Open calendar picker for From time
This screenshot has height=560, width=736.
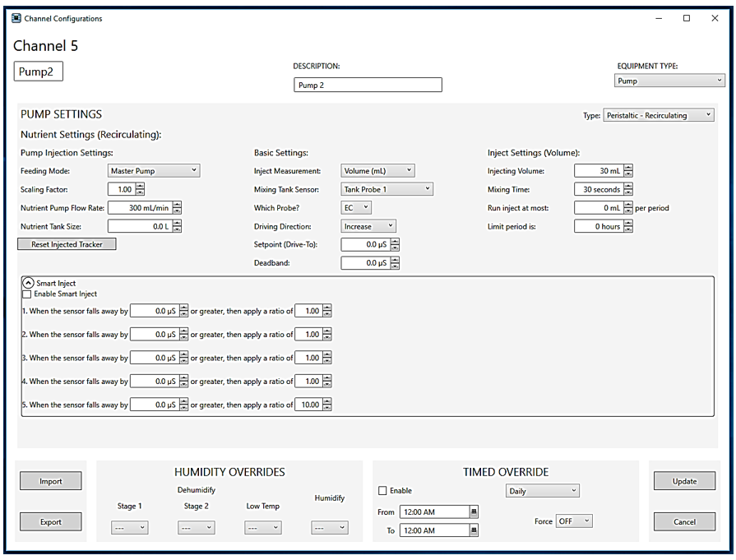click(x=474, y=512)
